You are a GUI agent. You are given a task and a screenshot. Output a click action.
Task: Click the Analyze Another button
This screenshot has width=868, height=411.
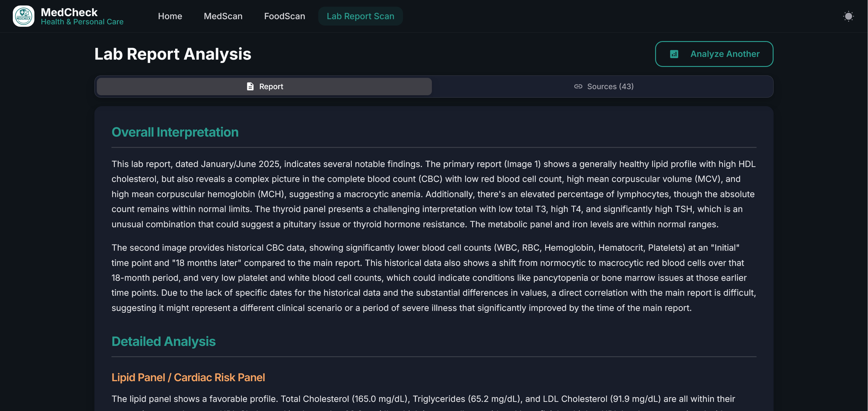714,54
